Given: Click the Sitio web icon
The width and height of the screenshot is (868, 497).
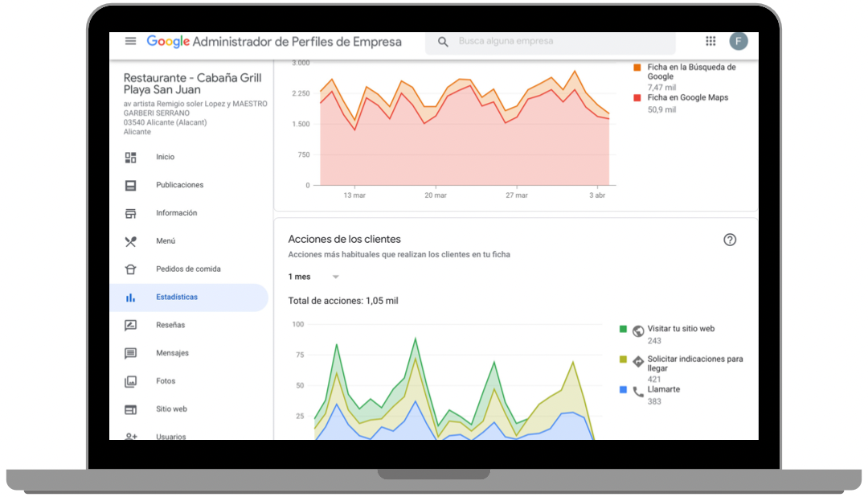Looking at the screenshot, I should (x=131, y=409).
